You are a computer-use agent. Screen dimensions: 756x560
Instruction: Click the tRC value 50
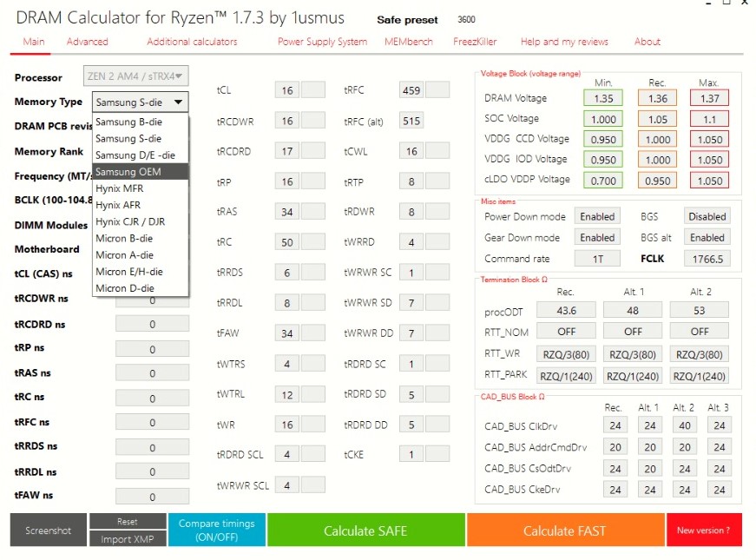point(287,242)
